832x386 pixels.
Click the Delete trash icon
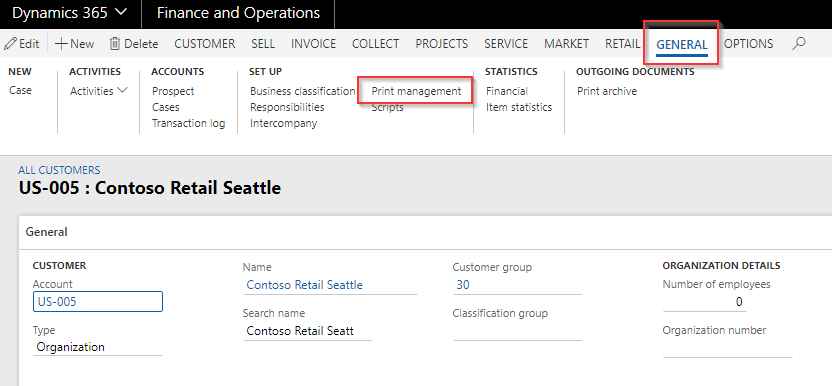(x=115, y=44)
